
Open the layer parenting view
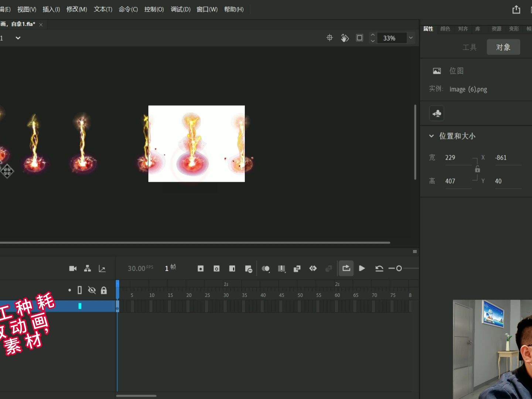[x=88, y=269]
